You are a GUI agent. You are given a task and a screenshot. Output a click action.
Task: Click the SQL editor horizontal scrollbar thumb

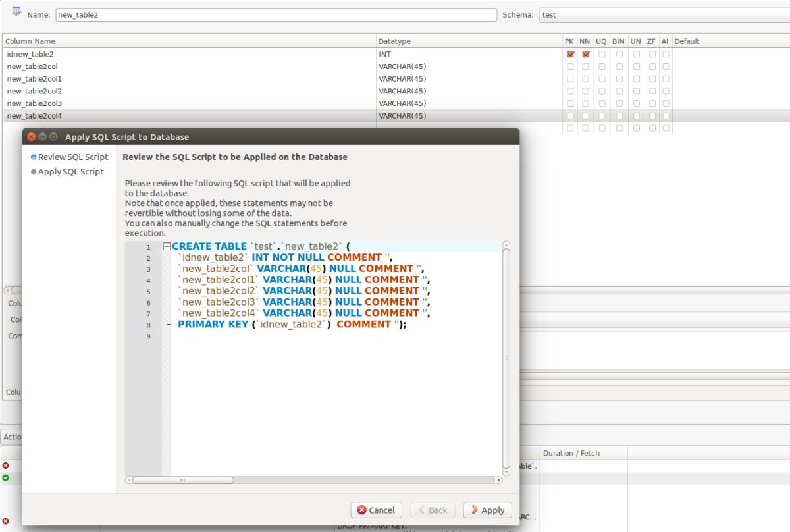pos(183,480)
